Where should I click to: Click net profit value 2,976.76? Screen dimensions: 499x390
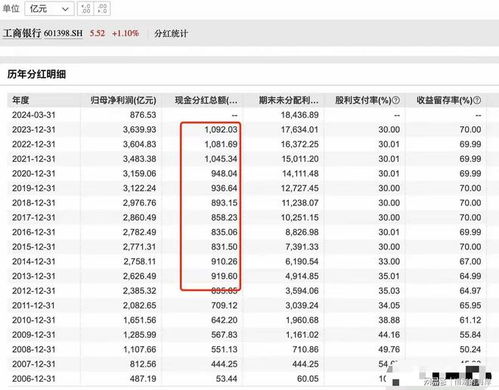[x=139, y=203]
